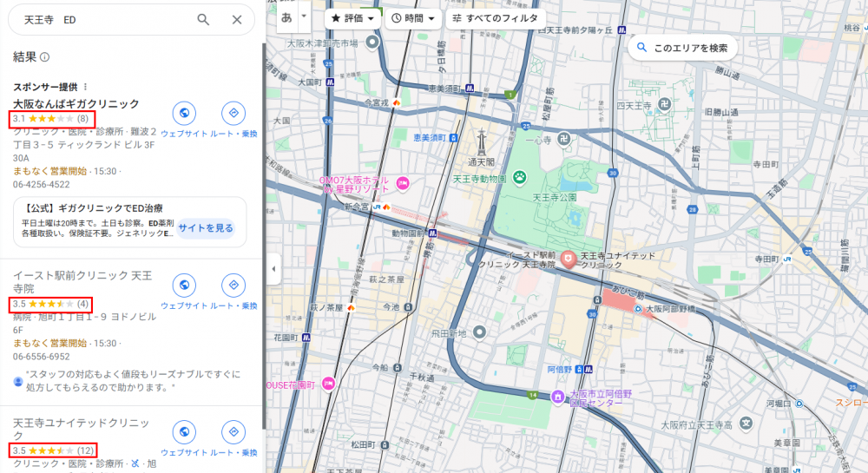Image resolution: width=868 pixels, height=473 pixels.
Task: Clear the search with the X icon
Action: [x=237, y=20]
